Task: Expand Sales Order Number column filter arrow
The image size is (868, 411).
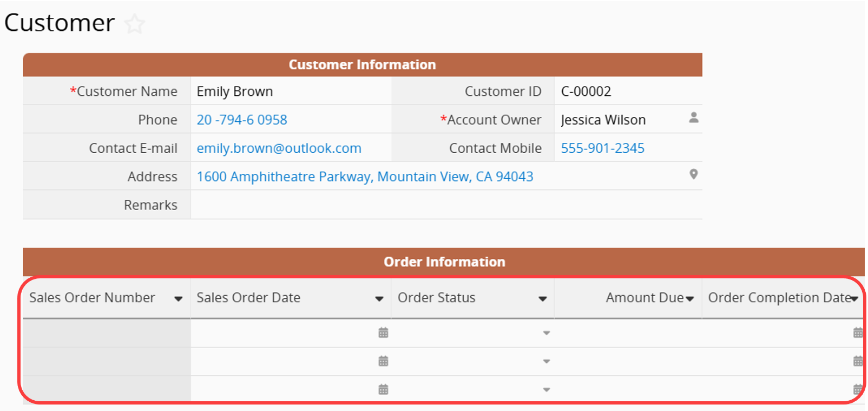Action: click(x=178, y=299)
